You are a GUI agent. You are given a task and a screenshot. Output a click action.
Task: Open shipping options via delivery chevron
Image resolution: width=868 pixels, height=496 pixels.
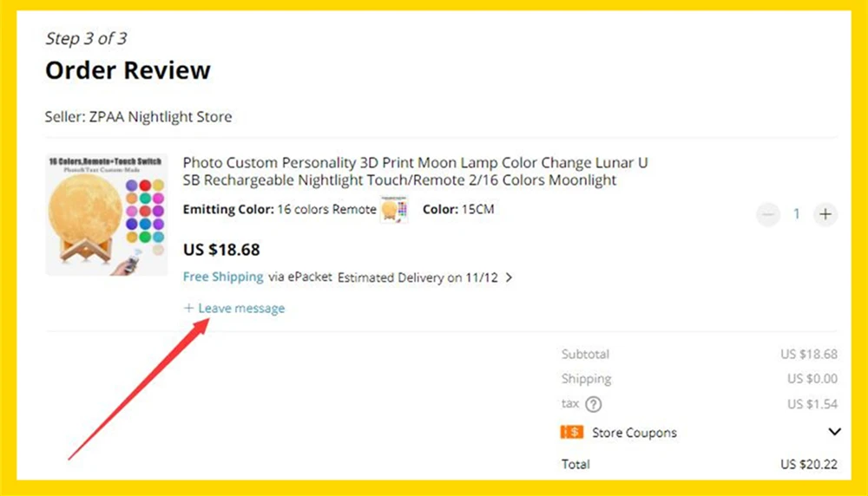(510, 277)
